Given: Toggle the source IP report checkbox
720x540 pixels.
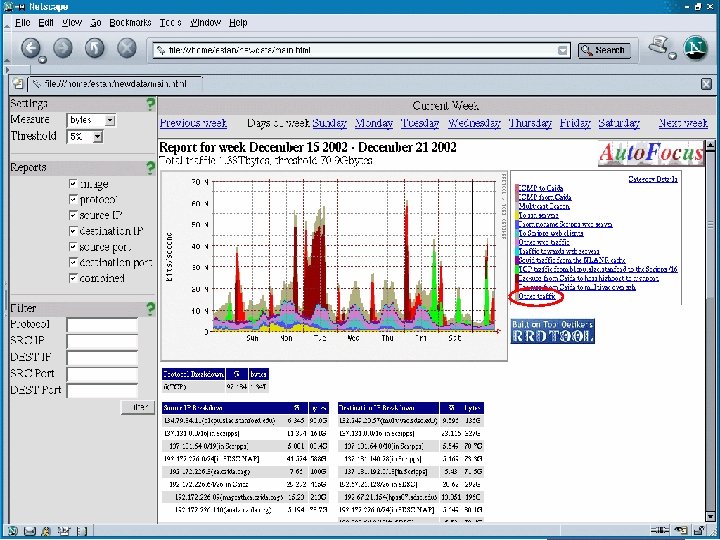Looking at the screenshot, I should tap(73, 215).
